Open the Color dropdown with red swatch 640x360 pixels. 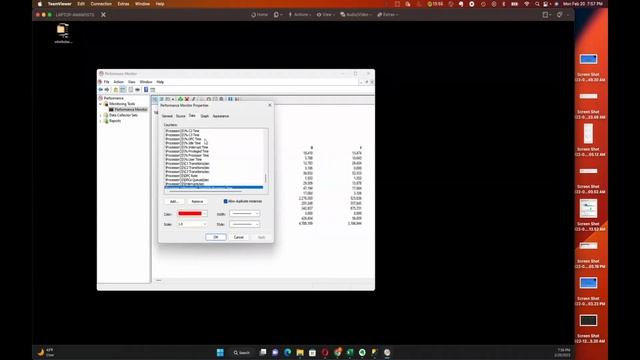point(192,213)
